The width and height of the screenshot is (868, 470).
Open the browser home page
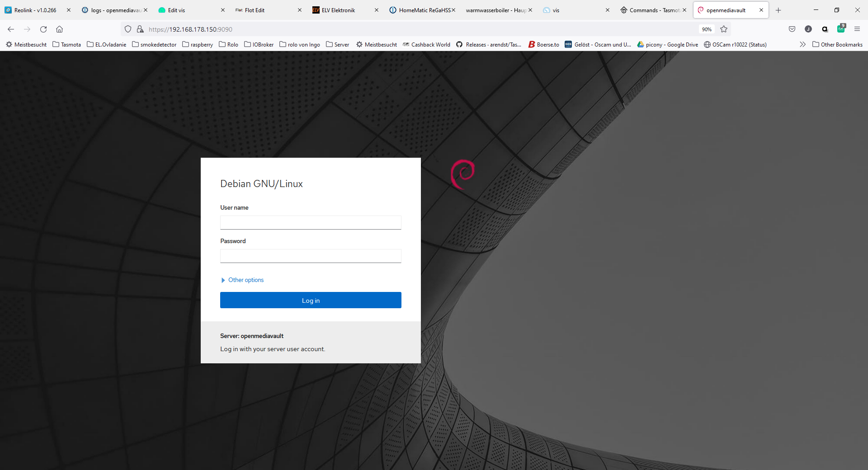coord(59,29)
